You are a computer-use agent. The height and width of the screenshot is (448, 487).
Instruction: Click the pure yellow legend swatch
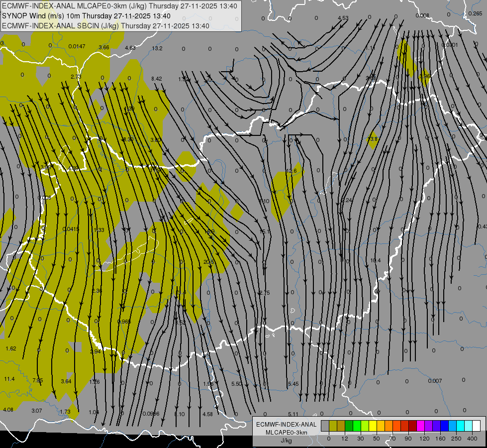(x=373, y=426)
